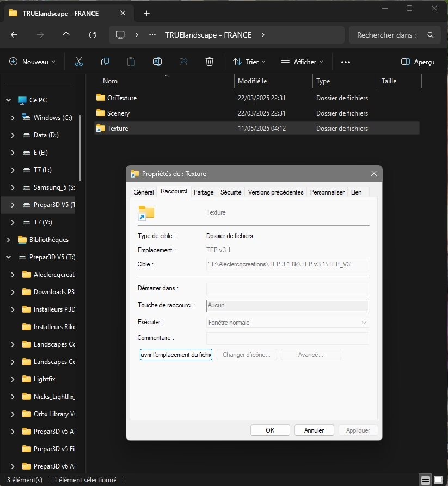Click the Commentaire text field
448x486 pixels.
pyautogui.click(x=287, y=338)
